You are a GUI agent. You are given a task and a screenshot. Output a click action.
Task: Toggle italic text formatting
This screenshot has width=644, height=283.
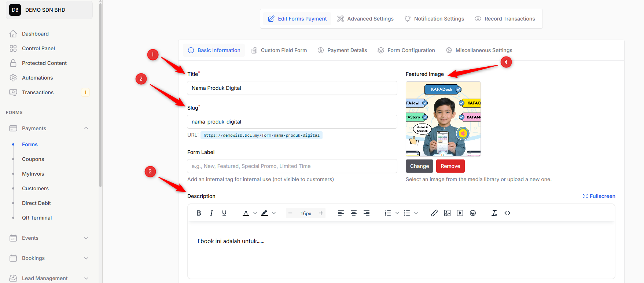[211, 213]
